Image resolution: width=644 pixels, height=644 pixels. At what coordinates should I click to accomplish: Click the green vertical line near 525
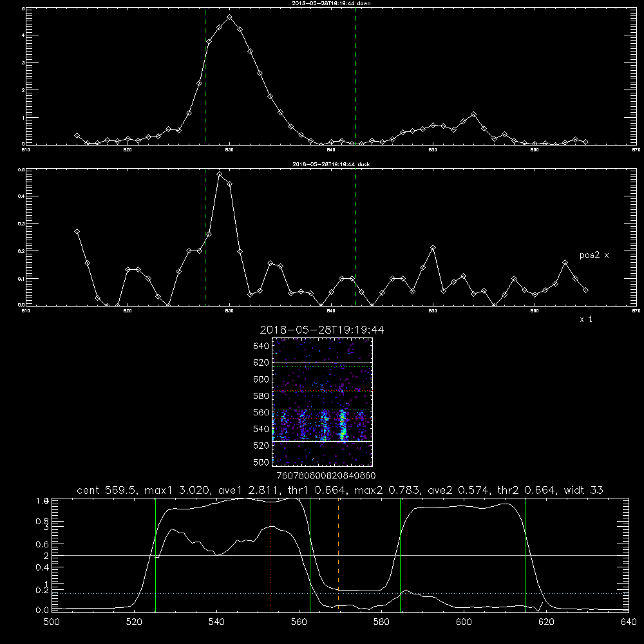coord(155,554)
